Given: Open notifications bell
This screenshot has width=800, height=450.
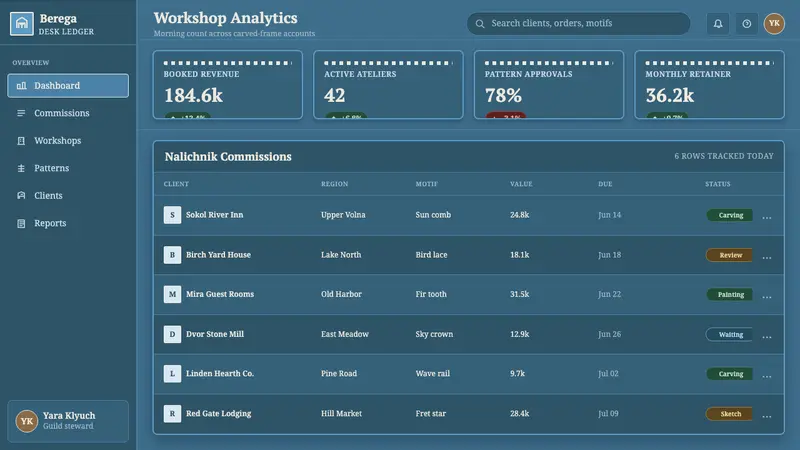Looking at the screenshot, I should [x=718, y=23].
